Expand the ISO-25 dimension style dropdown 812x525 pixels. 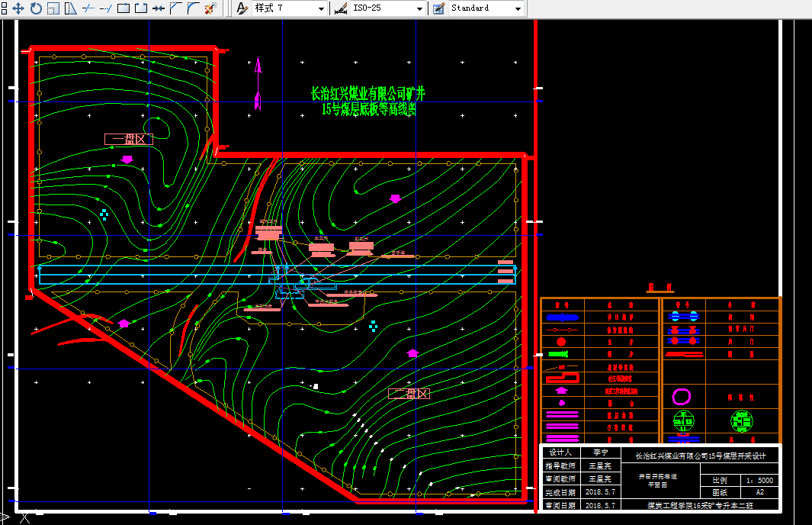419,9
